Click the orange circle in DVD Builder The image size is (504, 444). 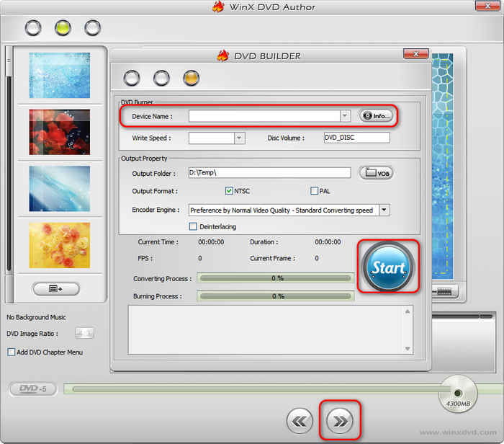point(191,78)
